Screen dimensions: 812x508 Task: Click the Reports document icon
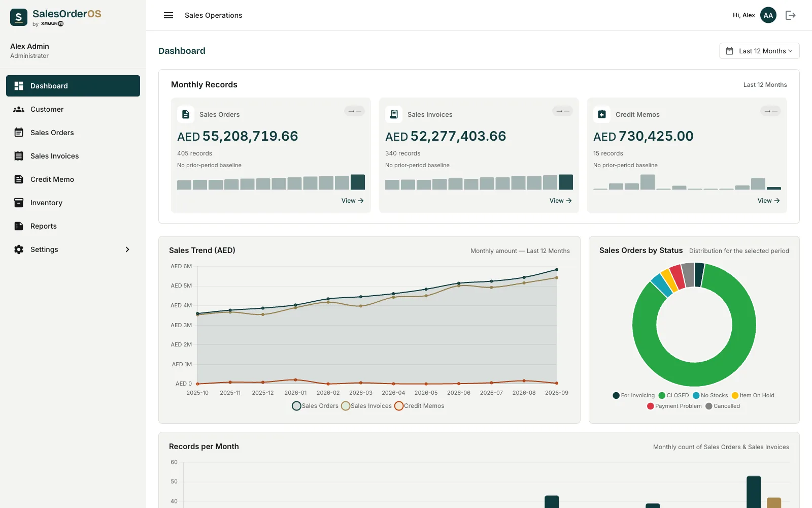pos(19,226)
